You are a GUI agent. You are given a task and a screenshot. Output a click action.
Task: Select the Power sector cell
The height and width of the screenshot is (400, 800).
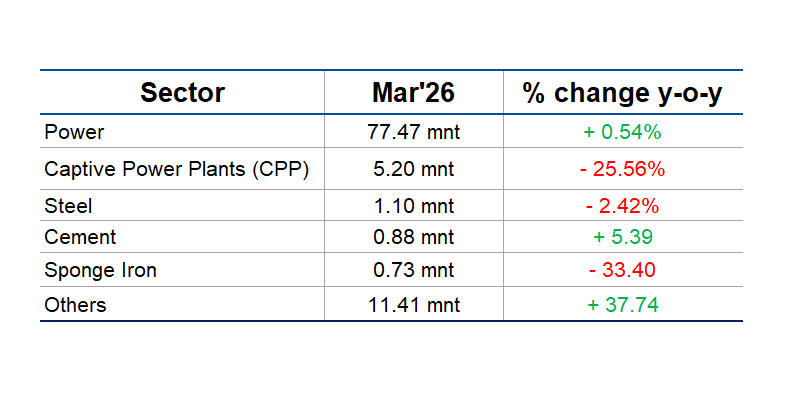tap(75, 131)
